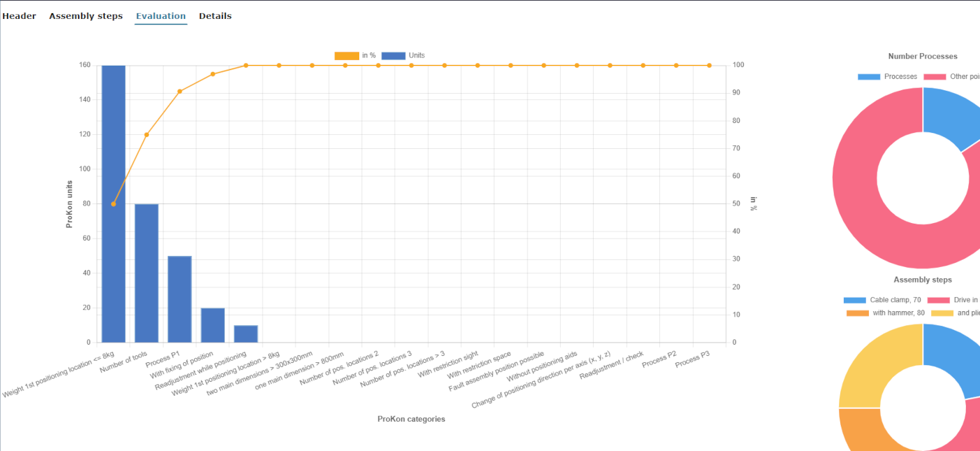Open the Header tab
980x451 pixels.
19,16
